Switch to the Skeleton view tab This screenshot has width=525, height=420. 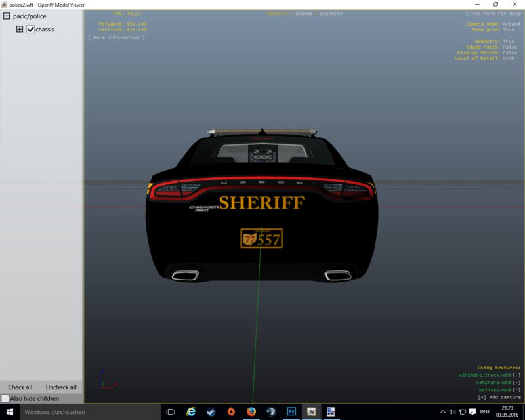[331, 14]
